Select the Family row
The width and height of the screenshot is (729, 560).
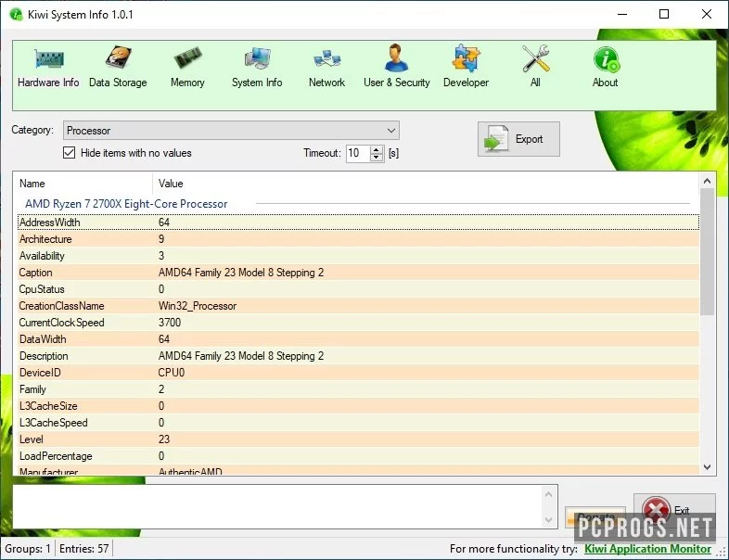coord(358,389)
